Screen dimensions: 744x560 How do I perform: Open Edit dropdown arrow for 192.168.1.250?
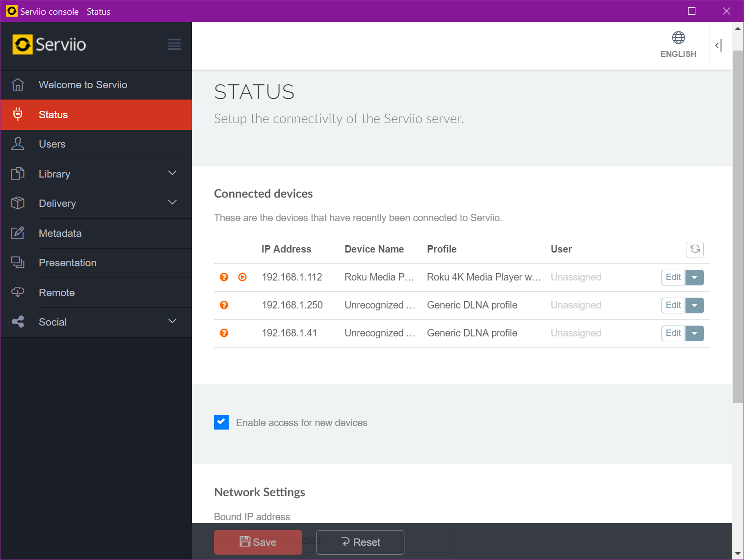(x=694, y=305)
